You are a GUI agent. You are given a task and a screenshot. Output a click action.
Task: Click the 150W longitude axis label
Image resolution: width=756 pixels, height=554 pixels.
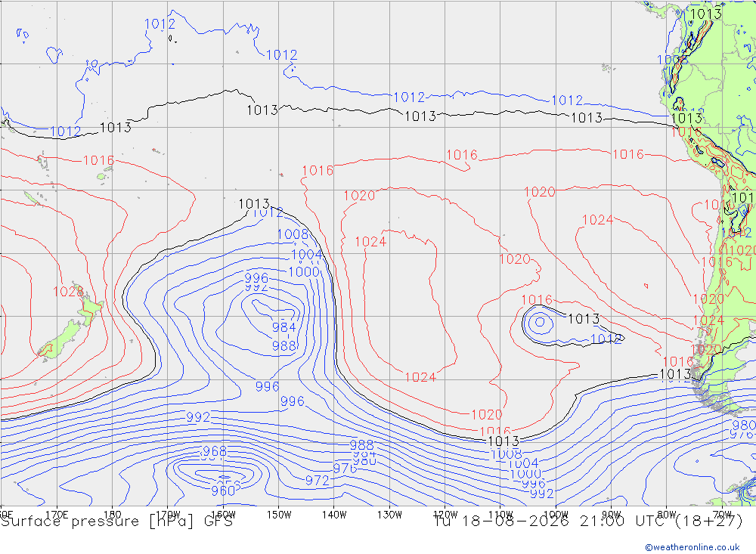click(x=279, y=515)
